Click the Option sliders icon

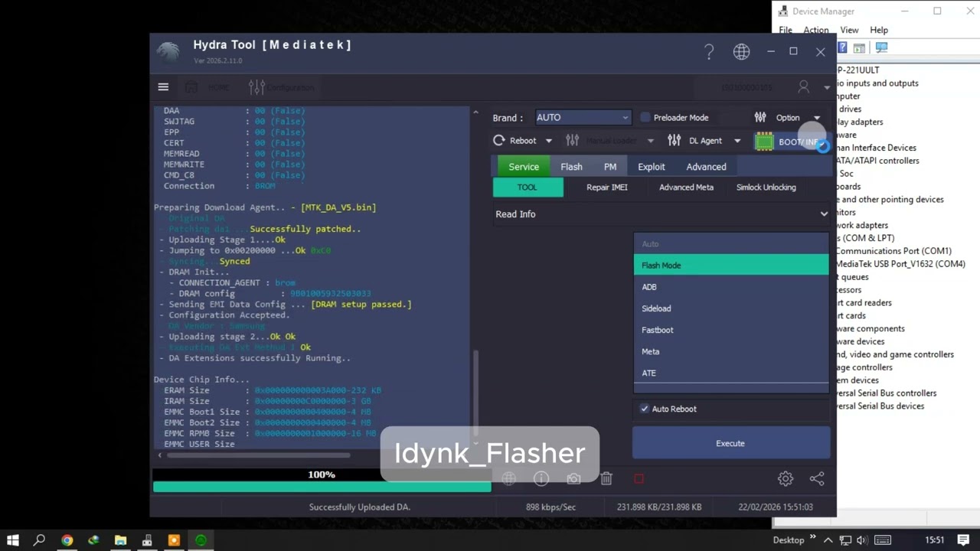click(760, 118)
